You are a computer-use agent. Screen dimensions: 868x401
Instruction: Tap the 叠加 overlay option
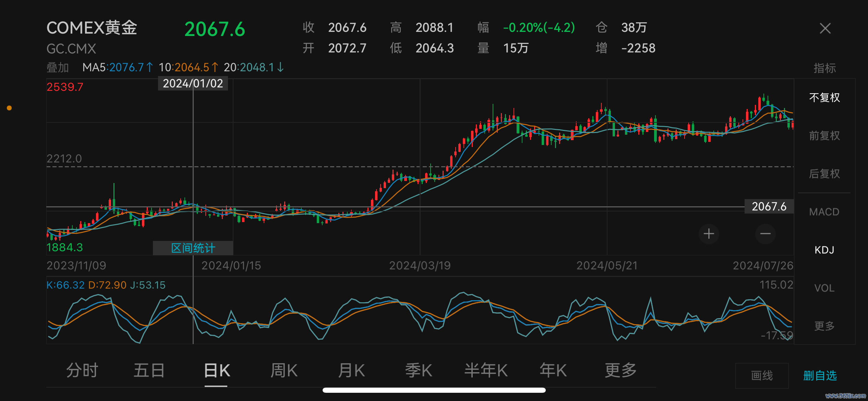[x=58, y=68]
